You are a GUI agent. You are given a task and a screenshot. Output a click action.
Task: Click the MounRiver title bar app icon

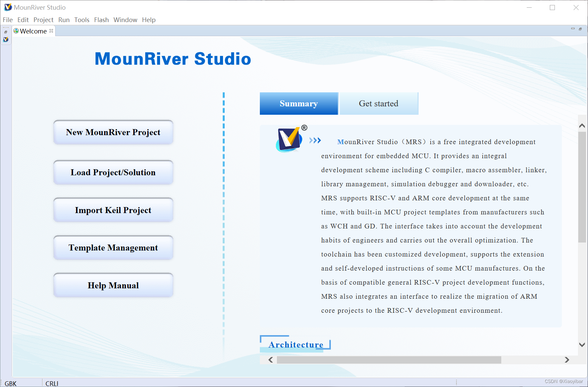(8, 7)
